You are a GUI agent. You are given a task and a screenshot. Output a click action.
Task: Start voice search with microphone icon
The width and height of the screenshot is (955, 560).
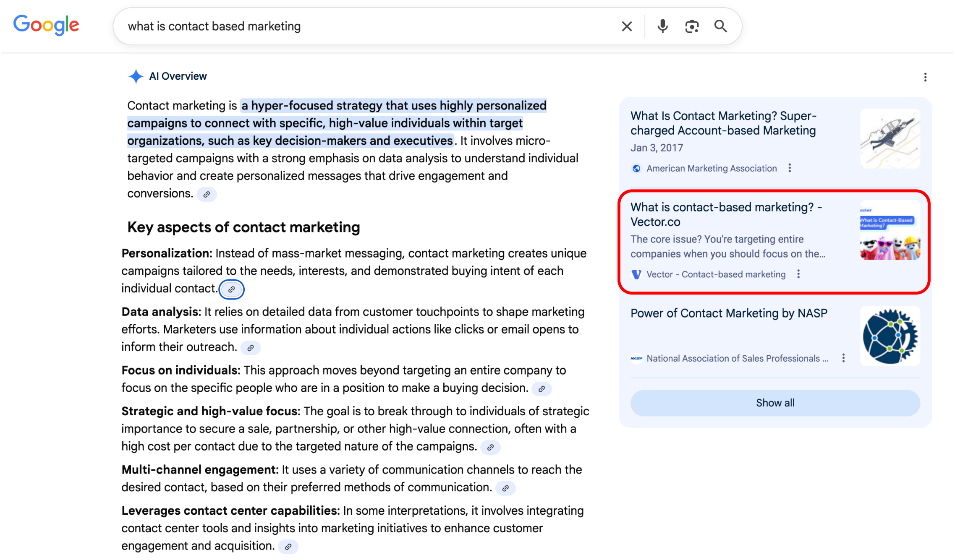coord(662,26)
